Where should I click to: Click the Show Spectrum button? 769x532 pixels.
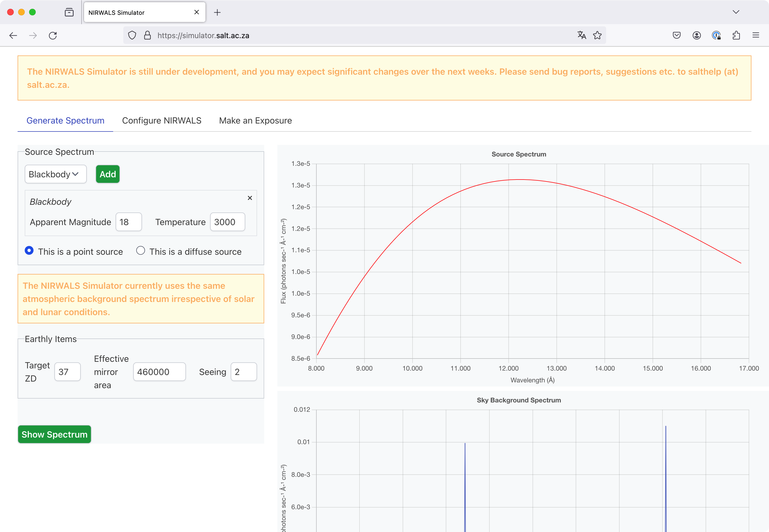coord(54,434)
